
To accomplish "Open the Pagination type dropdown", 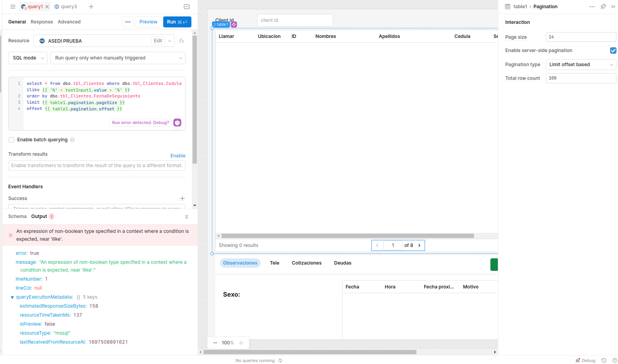I will click(581, 65).
